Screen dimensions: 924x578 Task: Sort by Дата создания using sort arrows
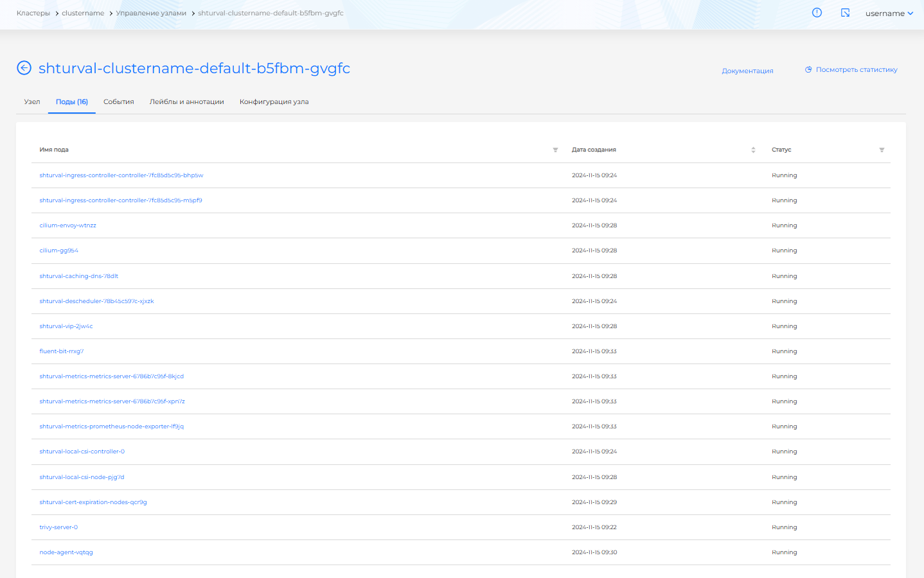(x=753, y=150)
